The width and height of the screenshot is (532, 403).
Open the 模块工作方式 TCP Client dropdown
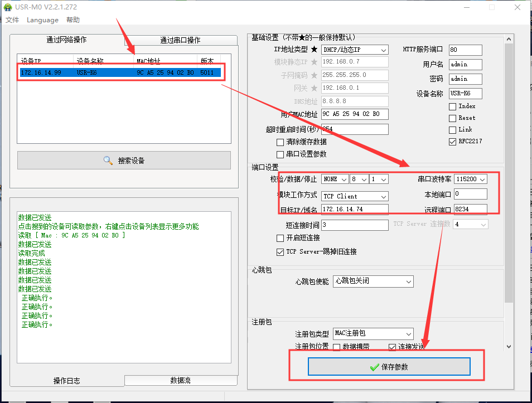click(383, 197)
